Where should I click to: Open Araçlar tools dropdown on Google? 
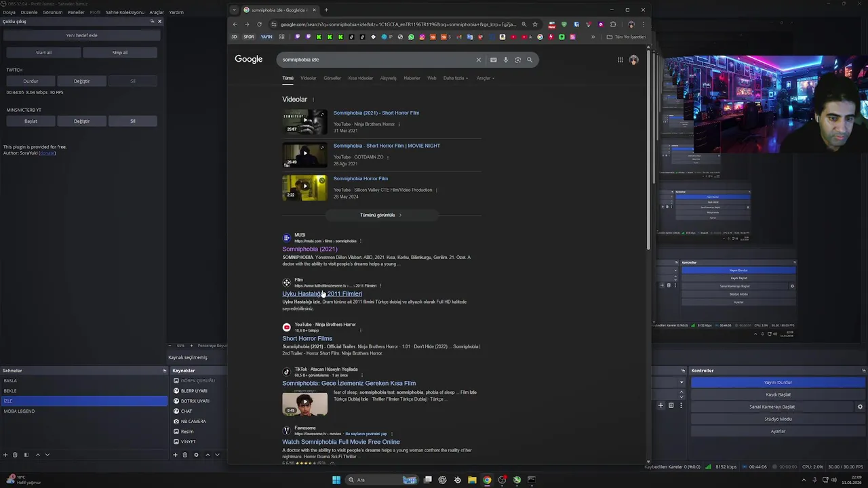(486, 78)
